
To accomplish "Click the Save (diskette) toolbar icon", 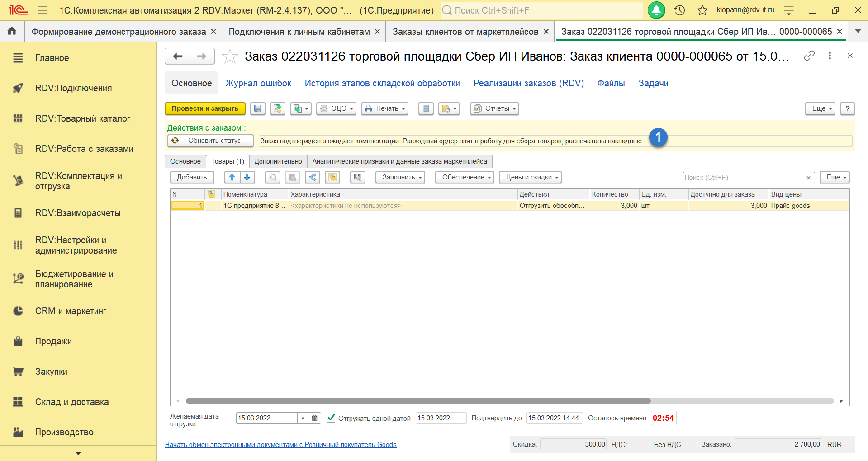I will point(258,108).
